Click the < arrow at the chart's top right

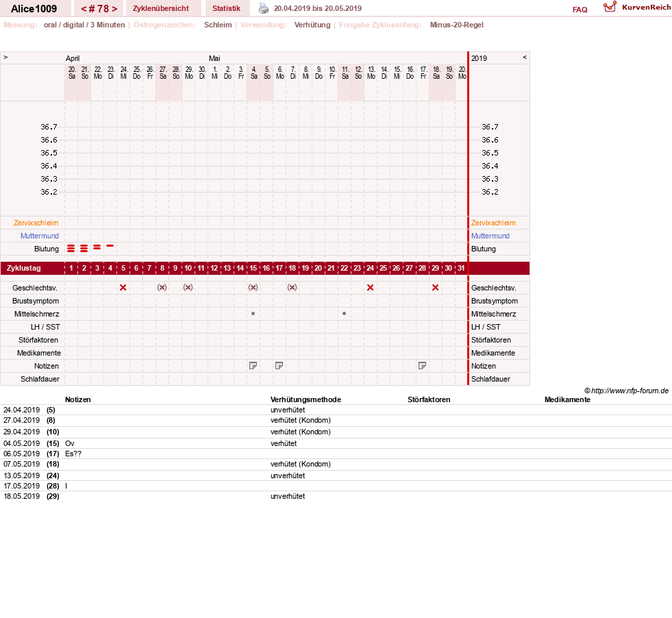525,57
